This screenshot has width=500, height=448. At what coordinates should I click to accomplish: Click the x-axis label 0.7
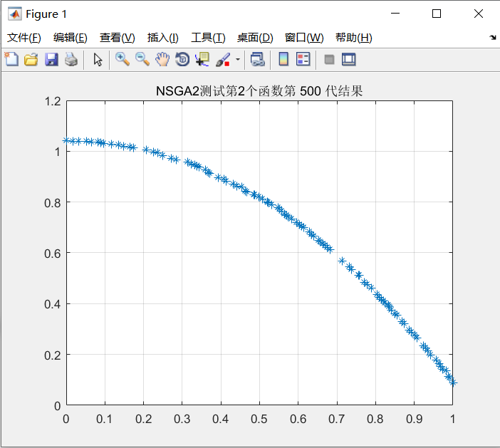click(336, 419)
